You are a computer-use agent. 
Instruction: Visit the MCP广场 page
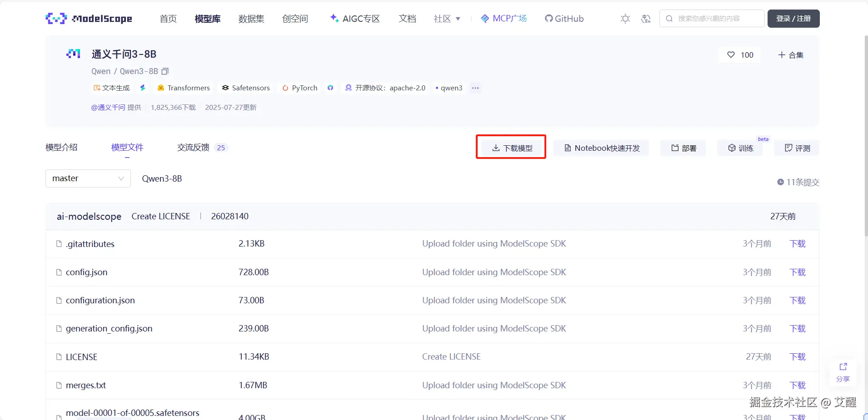(x=504, y=19)
